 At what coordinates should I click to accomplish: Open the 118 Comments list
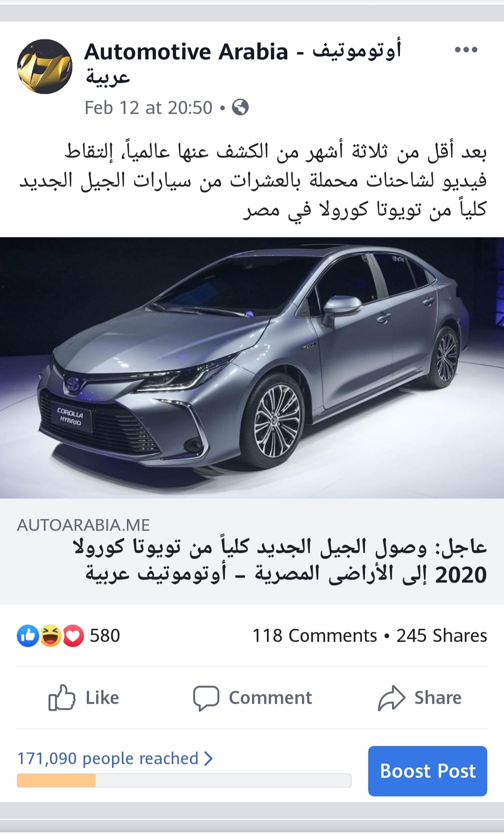pyautogui.click(x=315, y=636)
